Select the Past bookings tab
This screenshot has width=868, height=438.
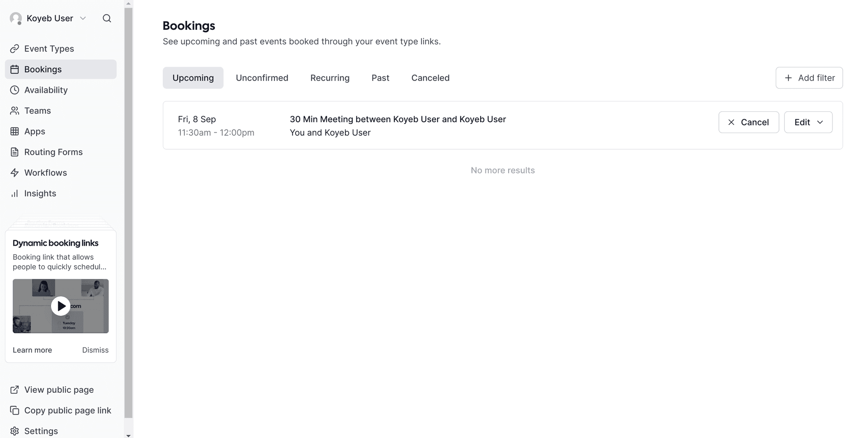coord(380,78)
